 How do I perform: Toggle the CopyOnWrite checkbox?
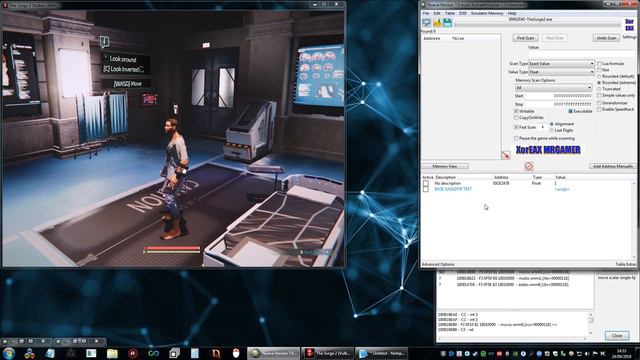coord(516,118)
